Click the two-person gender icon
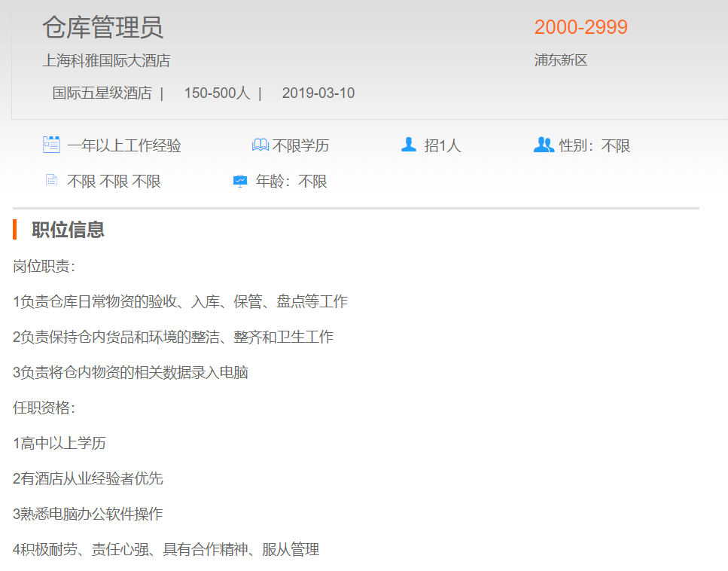The height and width of the screenshot is (571, 728). point(544,145)
